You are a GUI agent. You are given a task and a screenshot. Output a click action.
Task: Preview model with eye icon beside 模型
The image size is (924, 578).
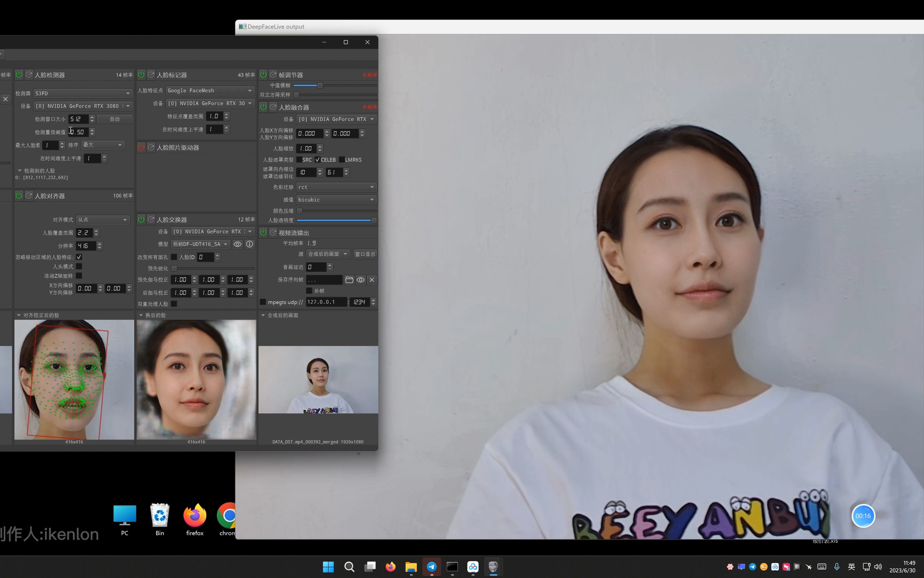[237, 244]
